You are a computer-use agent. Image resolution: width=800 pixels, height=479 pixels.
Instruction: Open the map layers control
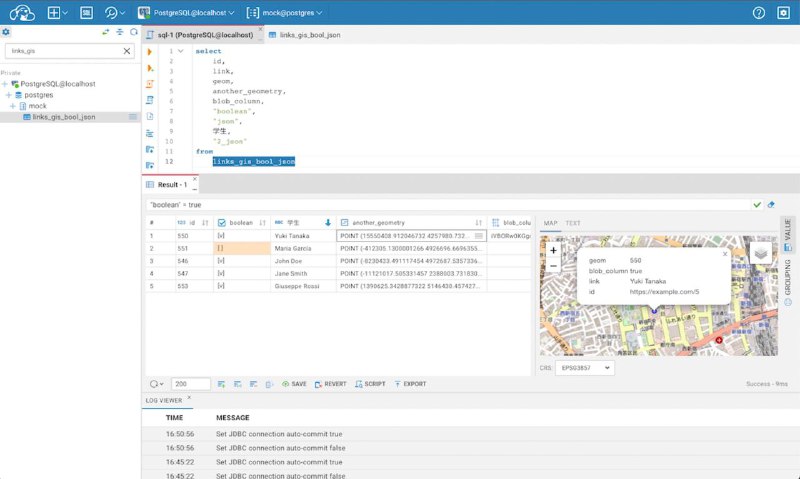point(761,253)
